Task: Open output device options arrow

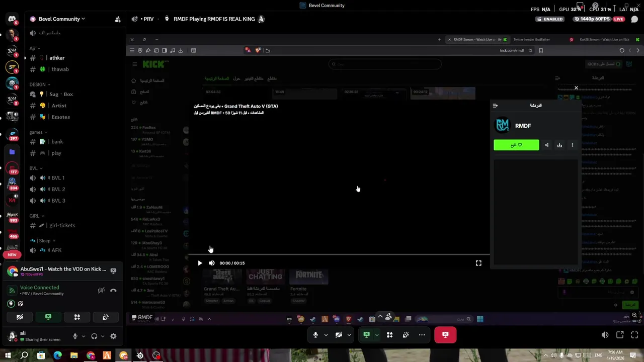Action: (103, 336)
